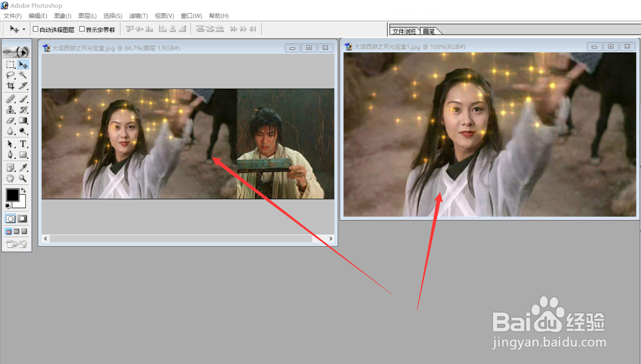
Task: Open the 图象(I) menu
Action: tap(63, 16)
